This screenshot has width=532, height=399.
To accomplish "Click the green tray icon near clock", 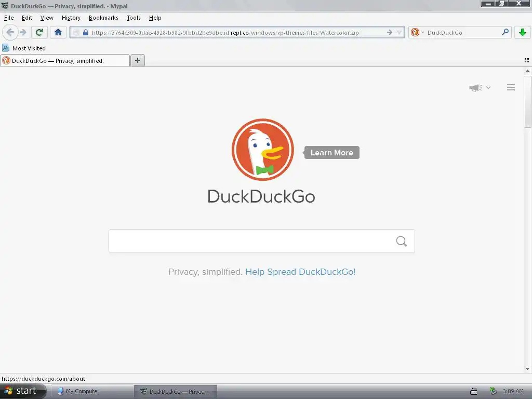I will click(494, 391).
